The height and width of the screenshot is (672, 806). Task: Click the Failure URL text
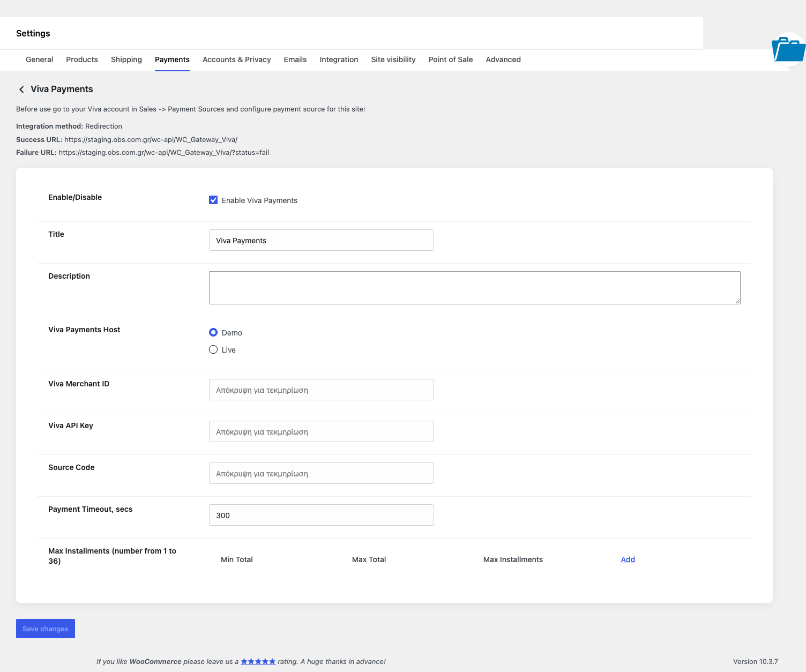[x=143, y=153]
